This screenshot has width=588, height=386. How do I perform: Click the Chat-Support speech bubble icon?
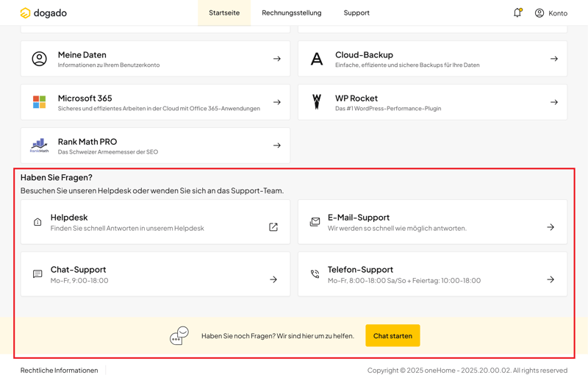tap(37, 274)
